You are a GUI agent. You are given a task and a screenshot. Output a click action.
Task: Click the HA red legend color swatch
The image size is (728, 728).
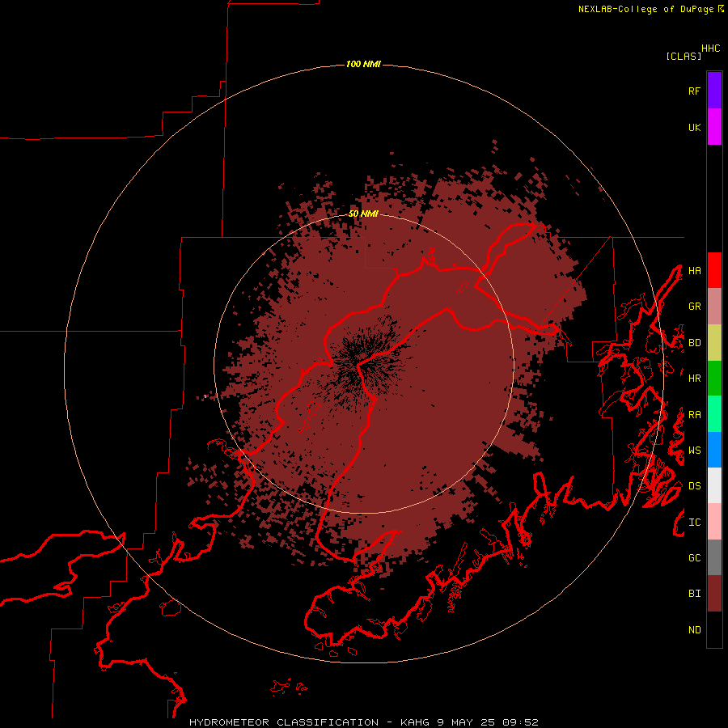tap(714, 270)
